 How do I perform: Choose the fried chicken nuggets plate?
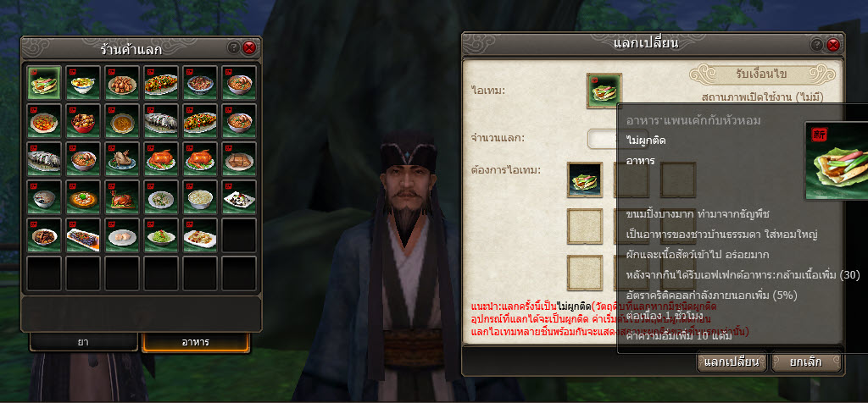click(122, 83)
